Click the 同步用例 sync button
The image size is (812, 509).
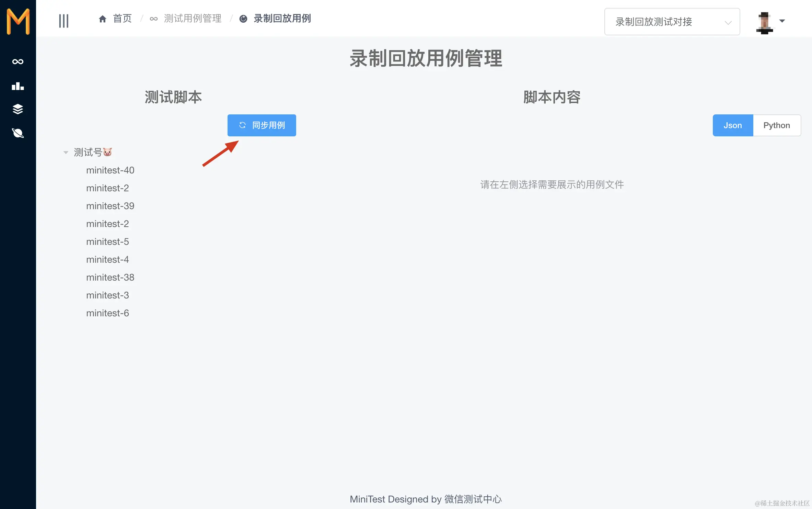(x=262, y=125)
